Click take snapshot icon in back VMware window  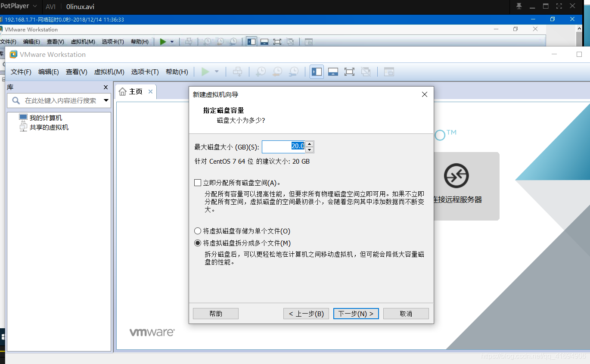[207, 42]
